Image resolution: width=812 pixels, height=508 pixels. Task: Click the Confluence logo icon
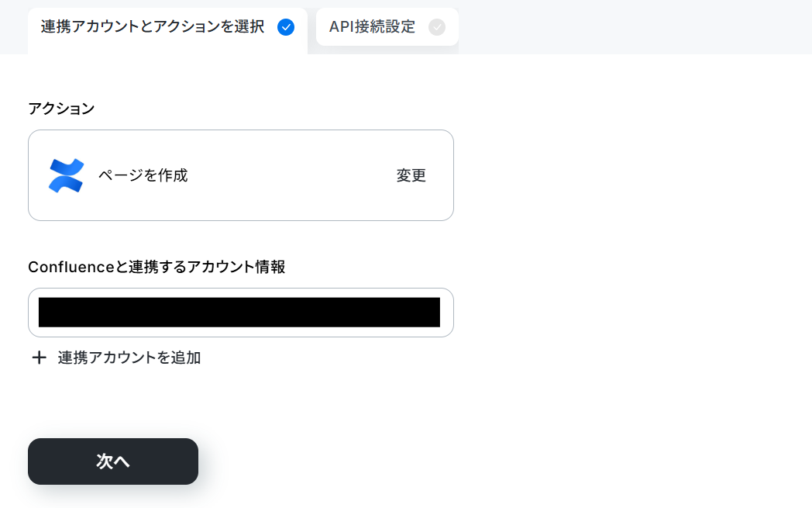point(67,176)
